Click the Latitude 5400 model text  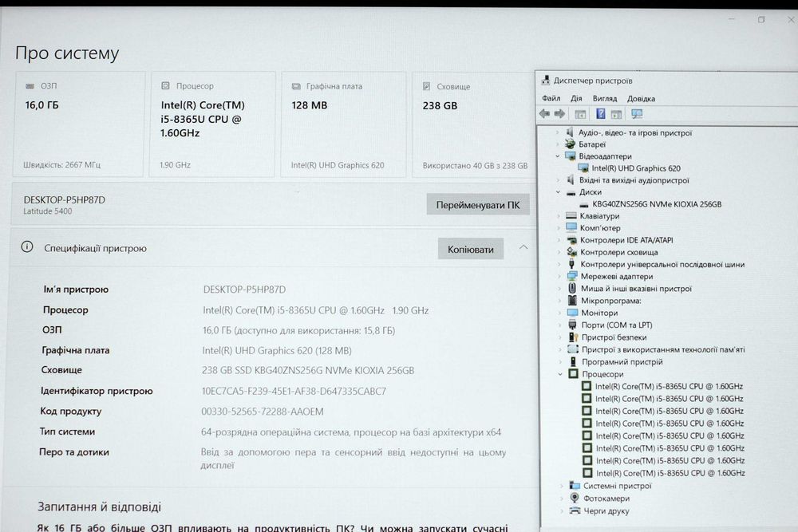click(x=47, y=211)
